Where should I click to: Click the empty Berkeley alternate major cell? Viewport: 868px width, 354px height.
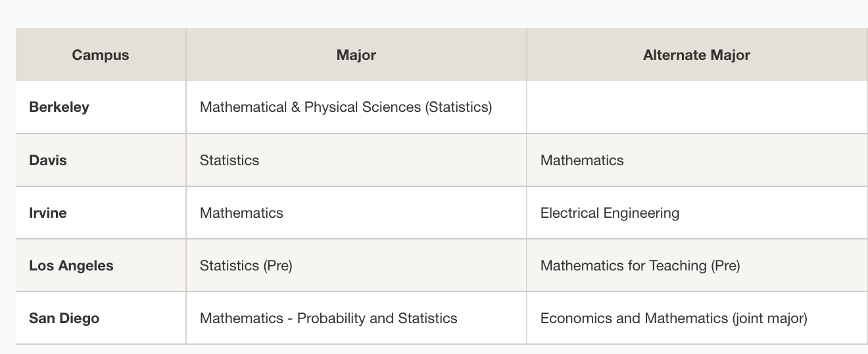(696, 107)
